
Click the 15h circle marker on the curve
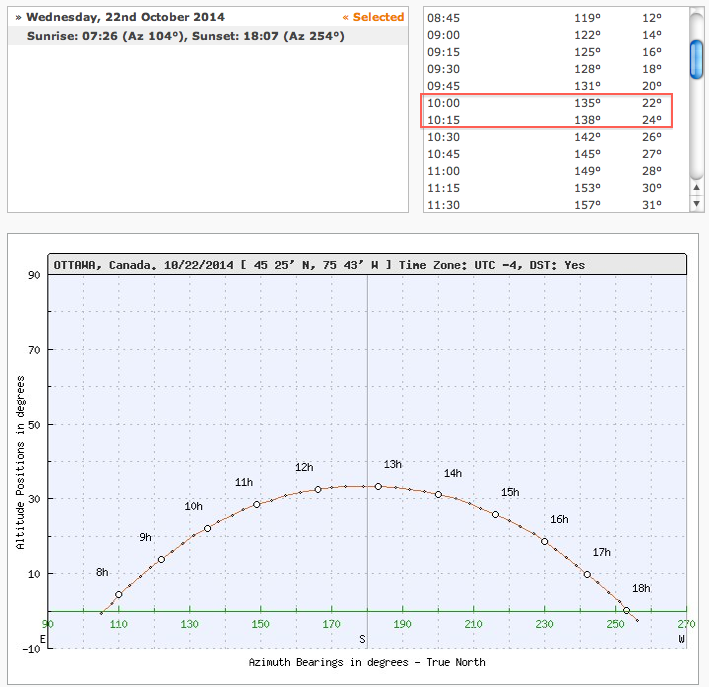[495, 514]
